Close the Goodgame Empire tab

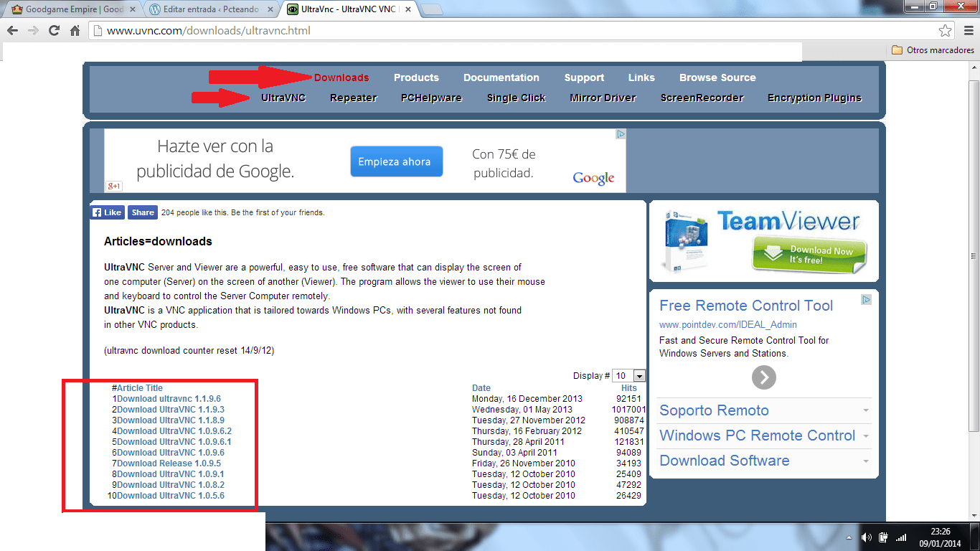click(132, 9)
